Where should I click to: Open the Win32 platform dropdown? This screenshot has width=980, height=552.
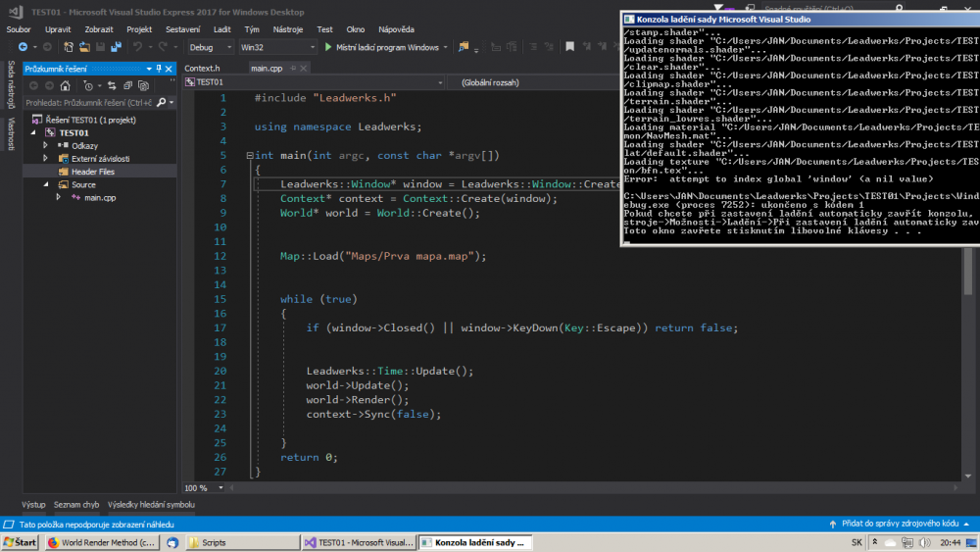point(277,47)
